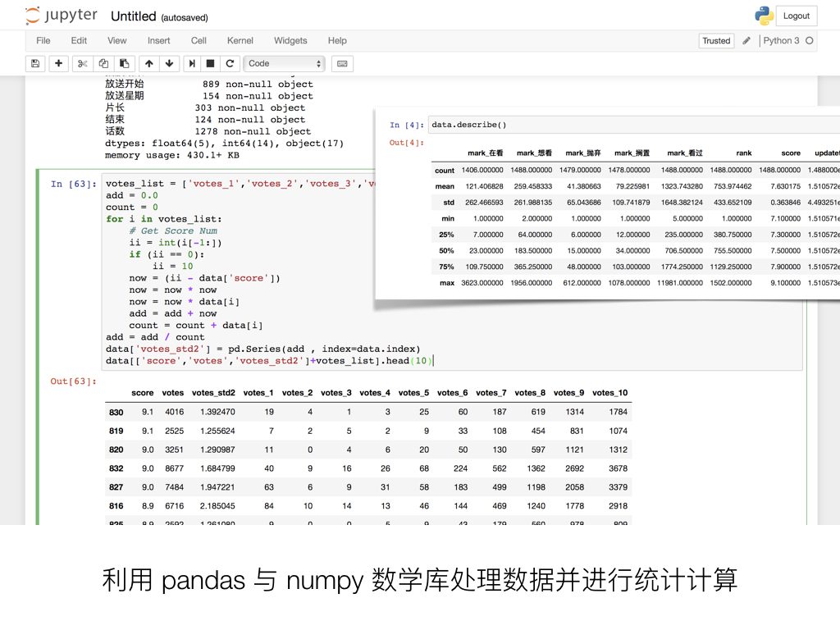Click the pencil edit icon near Trusted
Screen dimensions: 840x630
(747, 40)
